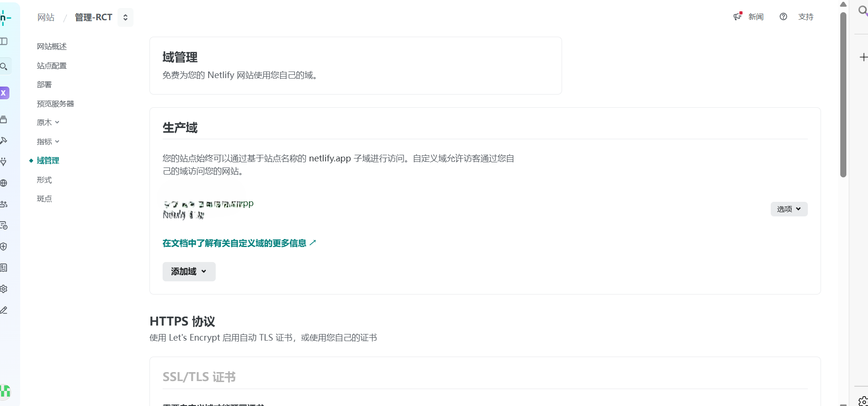
Task: Open the extensions plug icon
Action: (4, 162)
